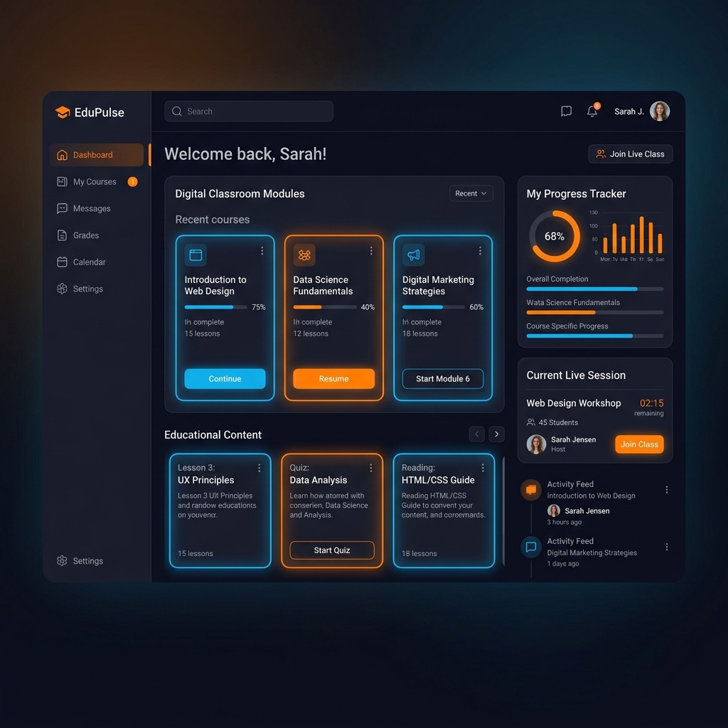Screen dimensions: 728x728
Task: Click Sarah J.'s profile avatar
Action: 660,111
